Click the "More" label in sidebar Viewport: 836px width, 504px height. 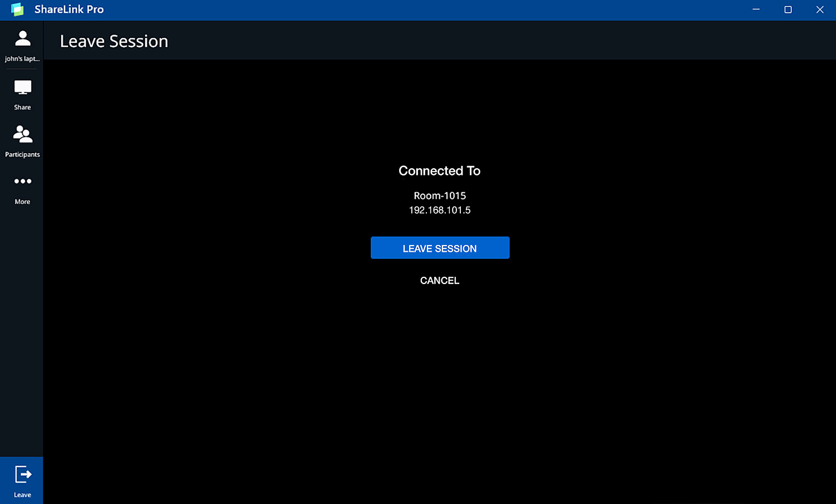click(x=22, y=202)
